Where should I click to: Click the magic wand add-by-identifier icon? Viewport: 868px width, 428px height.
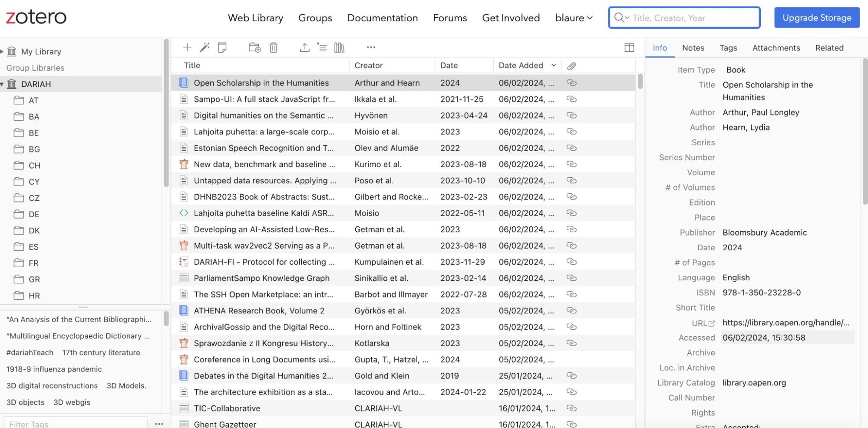click(x=205, y=47)
